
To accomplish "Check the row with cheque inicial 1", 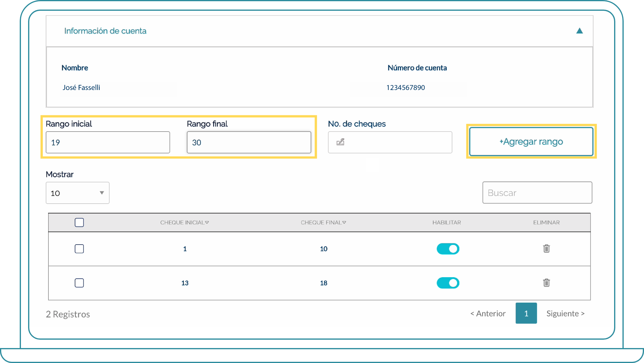I will click(79, 249).
